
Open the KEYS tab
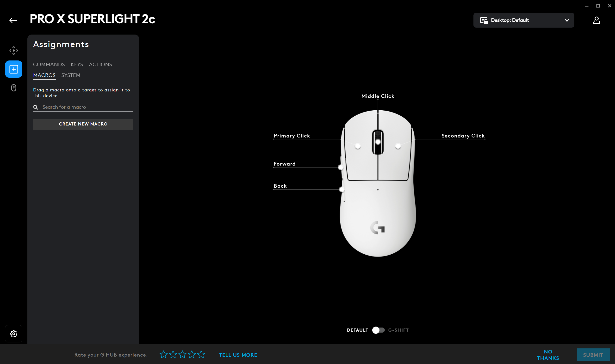[77, 65]
